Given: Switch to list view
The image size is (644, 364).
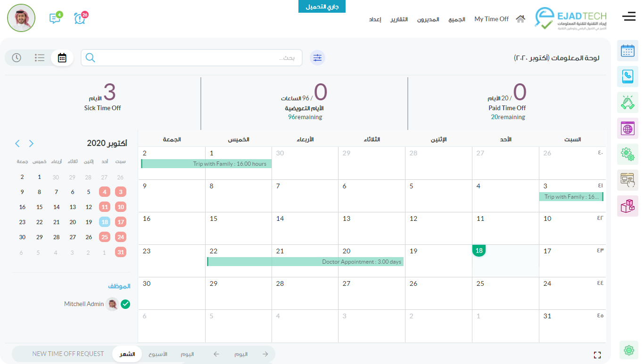Looking at the screenshot, I should (40, 58).
